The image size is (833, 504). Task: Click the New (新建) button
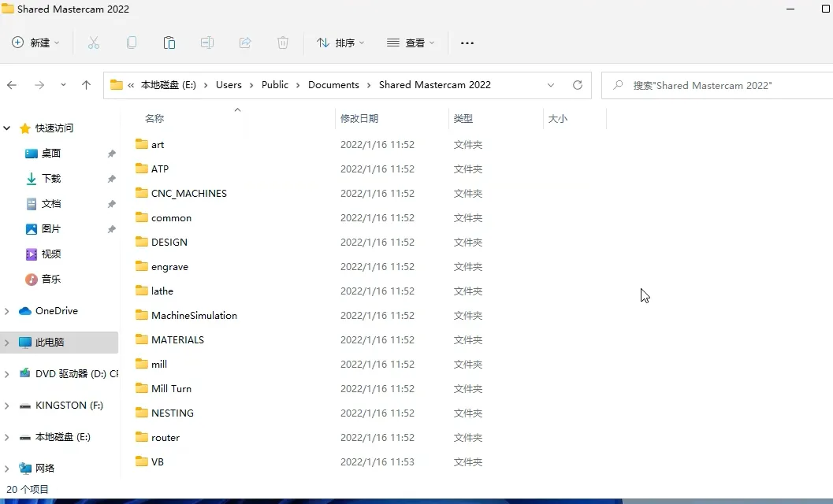click(x=35, y=43)
